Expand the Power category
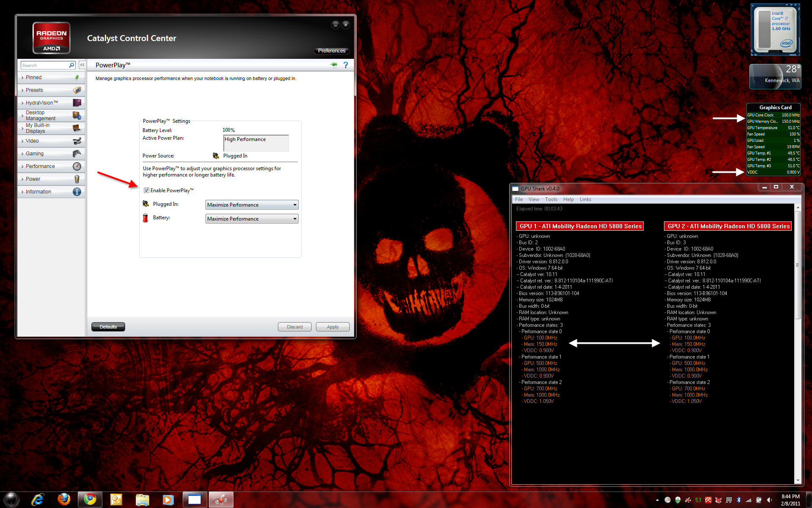812x508 pixels. (x=51, y=179)
